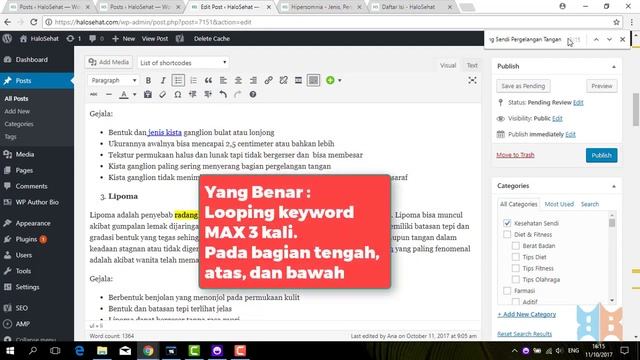The width and height of the screenshot is (640, 360).
Task: Check the Kesehatan Sendi category
Action: click(507, 223)
